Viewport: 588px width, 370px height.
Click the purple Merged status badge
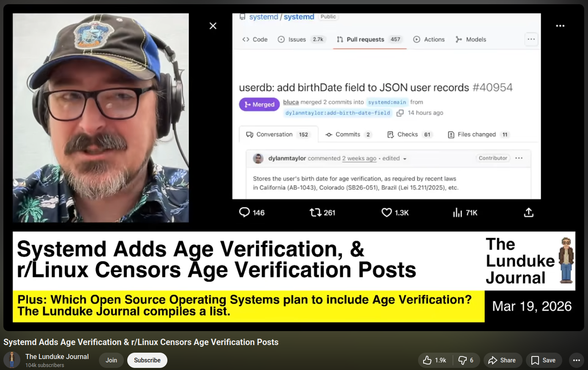click(x=259, y=104)
